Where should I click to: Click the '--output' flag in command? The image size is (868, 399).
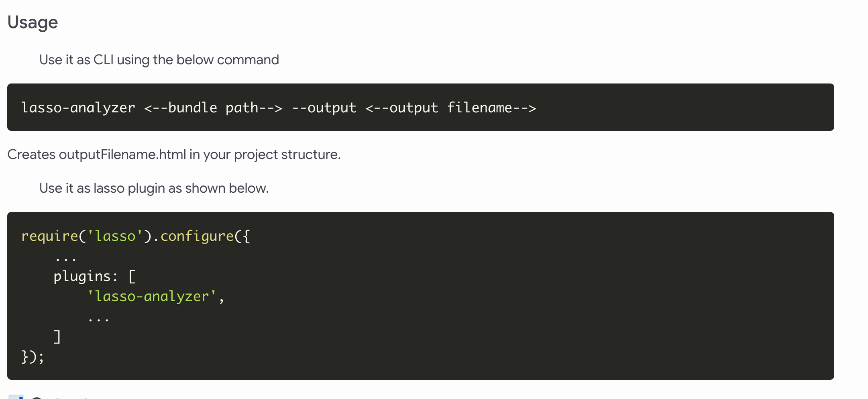tap(324, 108)
